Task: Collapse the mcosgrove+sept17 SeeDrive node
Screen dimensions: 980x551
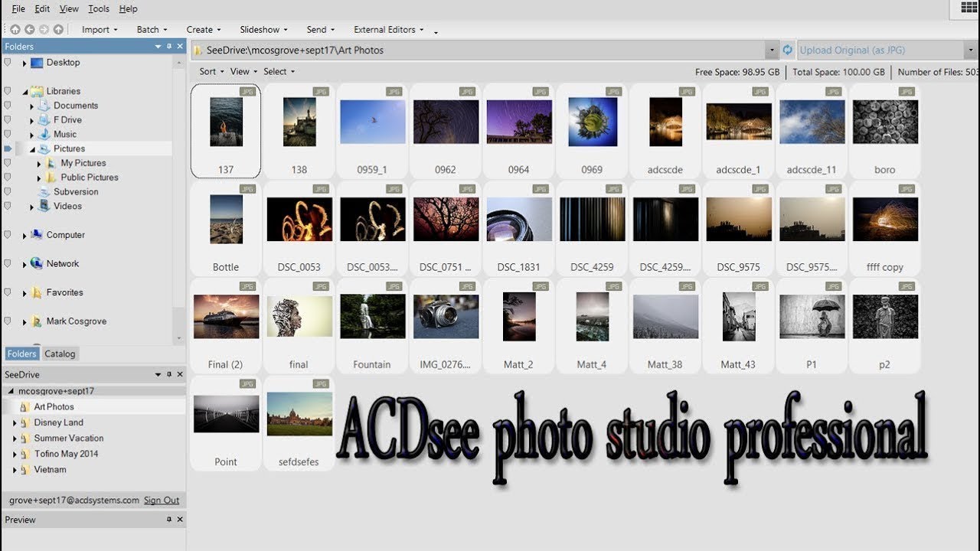Action: [x=11, y=391]
